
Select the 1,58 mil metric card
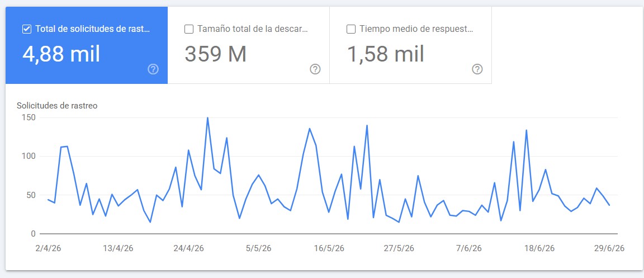coord(411,45)
